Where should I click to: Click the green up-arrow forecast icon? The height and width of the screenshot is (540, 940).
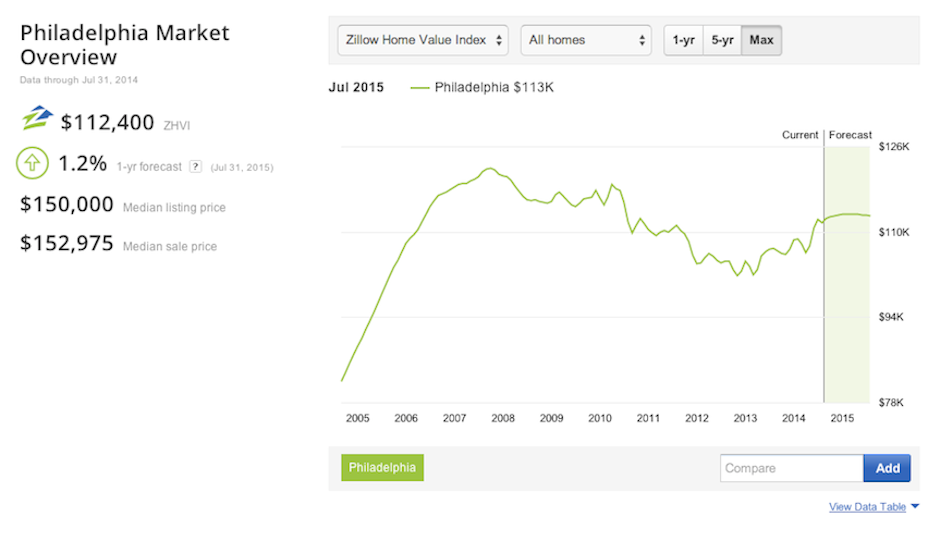(32, 164)
